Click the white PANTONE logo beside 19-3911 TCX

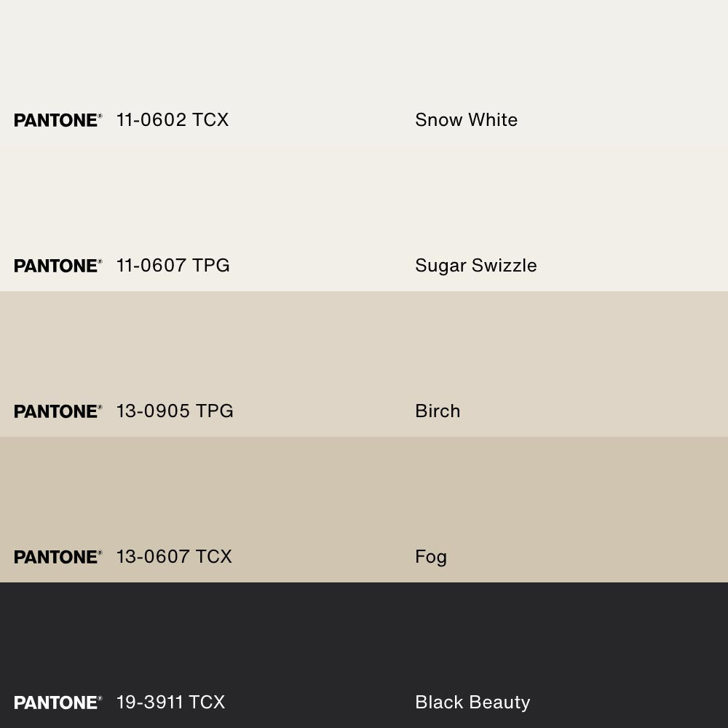pyautogui.click(x=58, y=703)
